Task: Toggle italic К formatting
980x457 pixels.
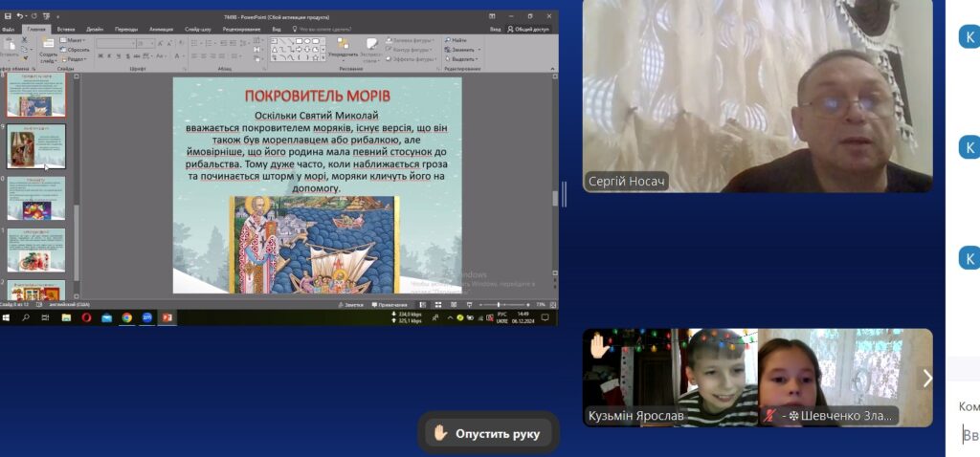Action: [x=109, y=56]
